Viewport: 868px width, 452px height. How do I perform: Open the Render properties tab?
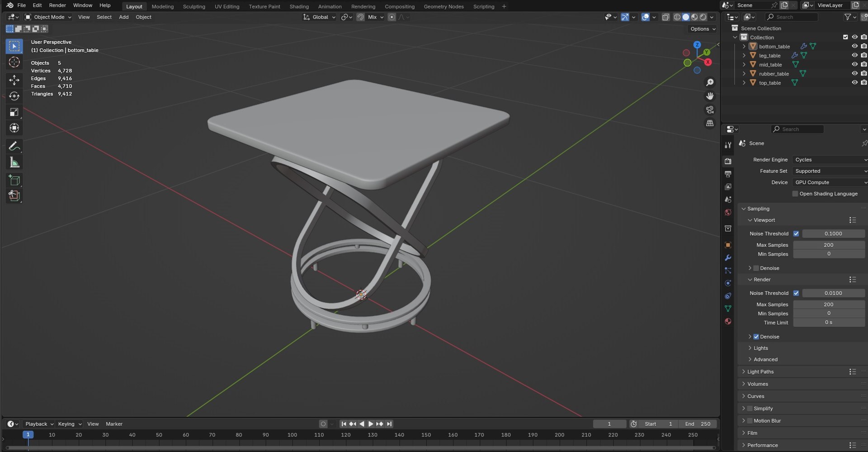pos(728,161)
